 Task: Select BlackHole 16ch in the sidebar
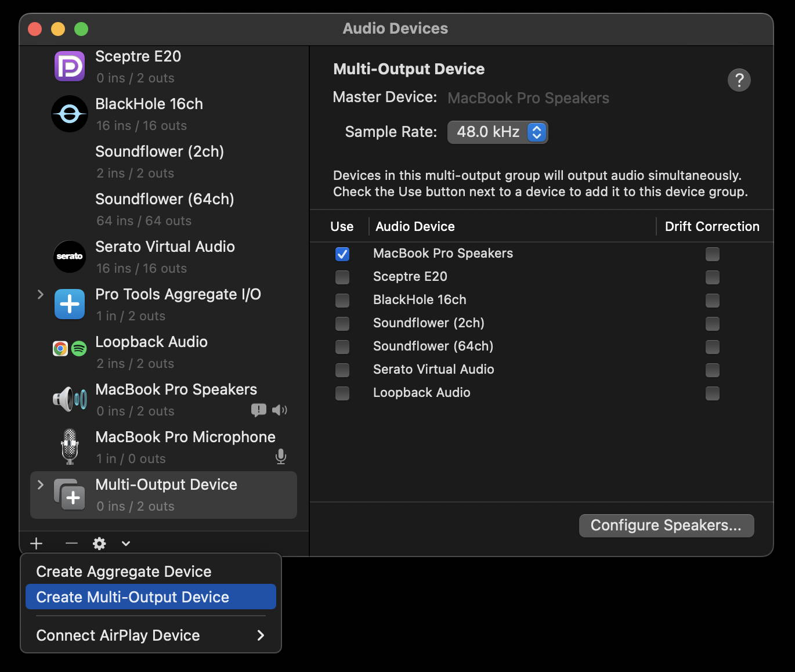click(x=164, y=114)
